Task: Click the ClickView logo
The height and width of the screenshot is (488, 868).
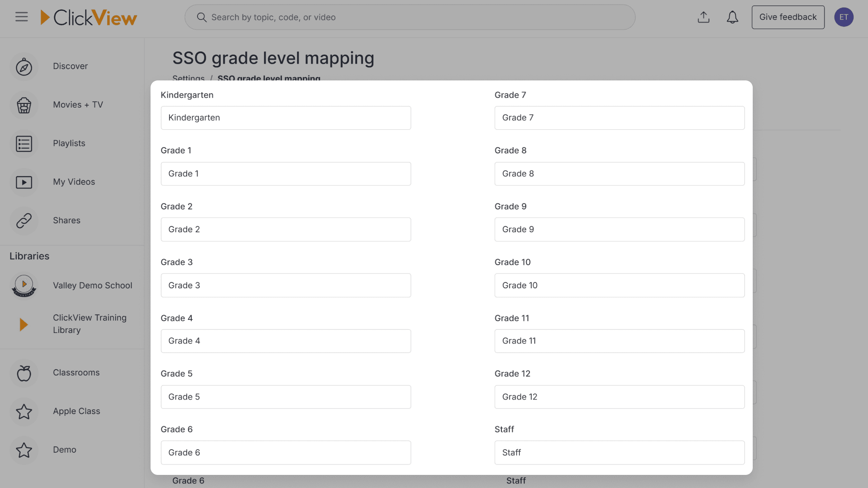Action: 89,17
